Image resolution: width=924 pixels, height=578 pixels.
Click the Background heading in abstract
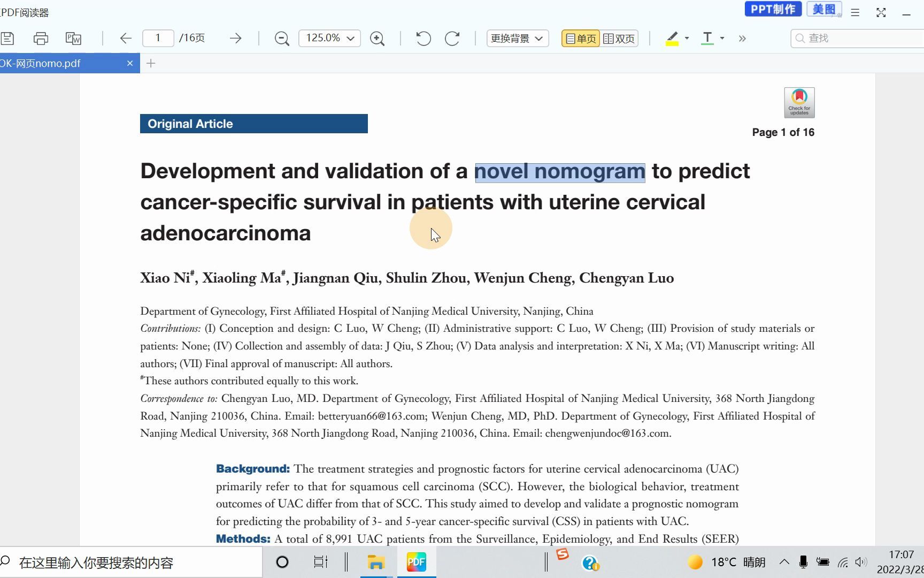253,469
